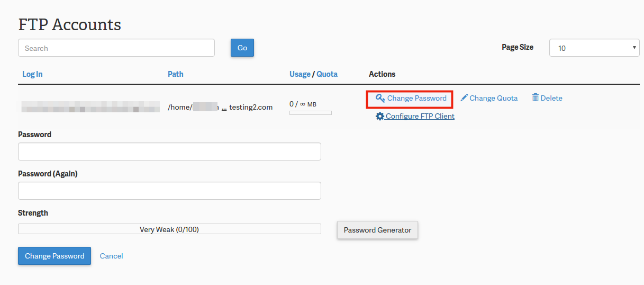The width and height of the screenshot is (644, 285).
Task: Cancel the password change
Action: tap(111, 256)
